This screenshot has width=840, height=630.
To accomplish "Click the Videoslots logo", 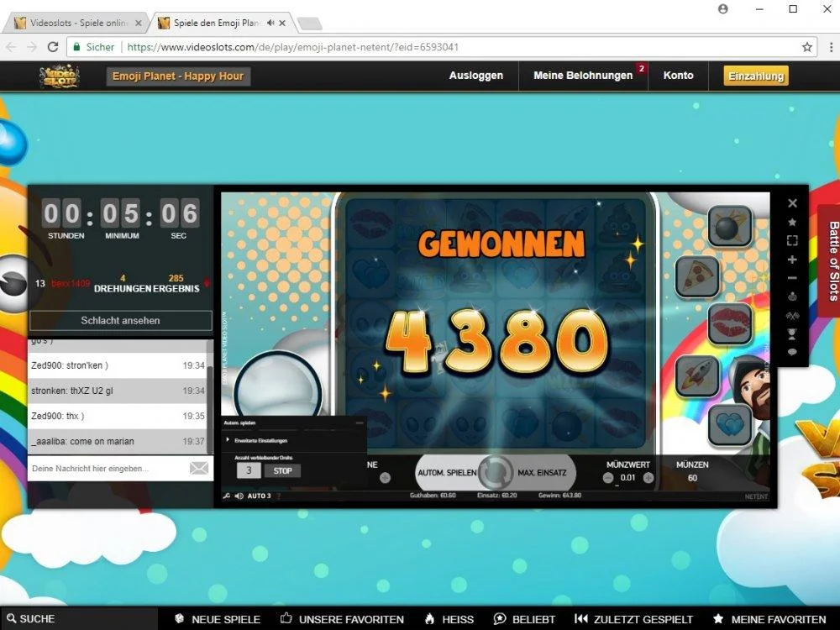I will click(x=60, y=76).
